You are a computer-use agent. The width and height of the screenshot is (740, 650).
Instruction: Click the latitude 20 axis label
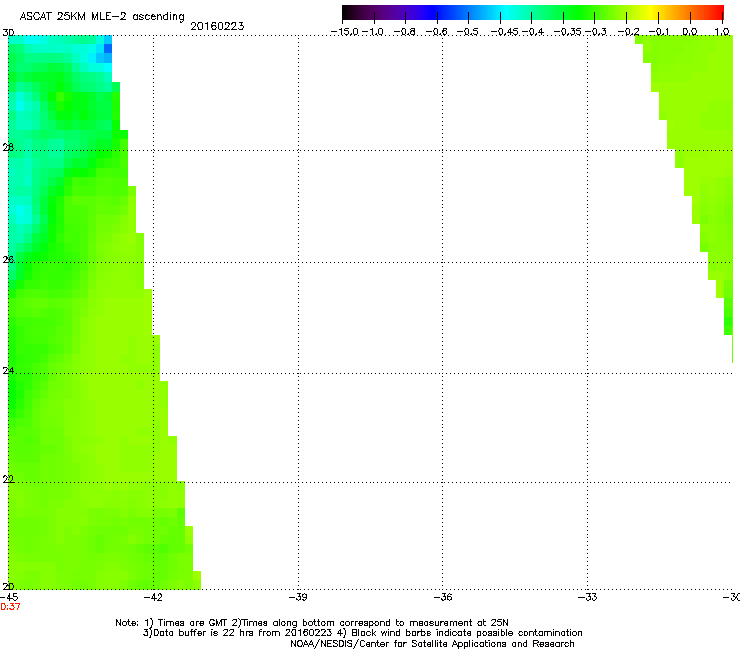point(8,586)
